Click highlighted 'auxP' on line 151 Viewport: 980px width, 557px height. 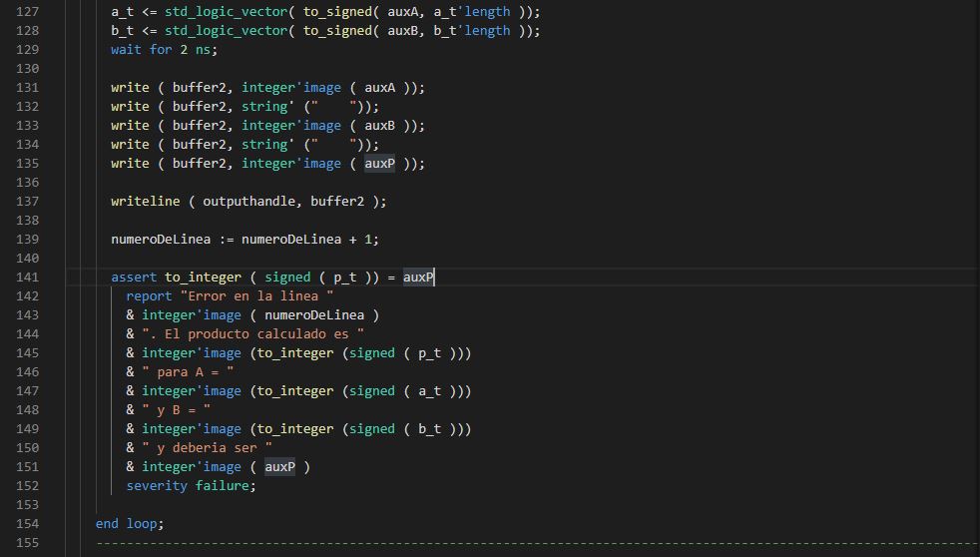click(279, 467)
